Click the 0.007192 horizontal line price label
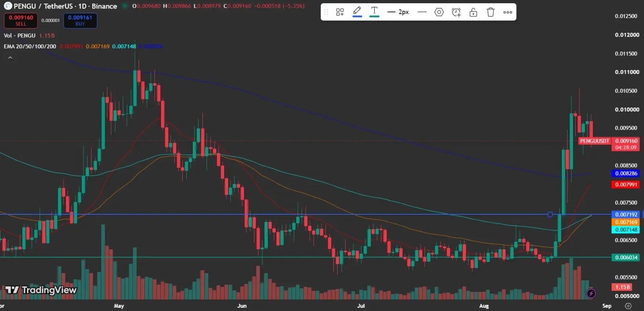 (626, 214)
